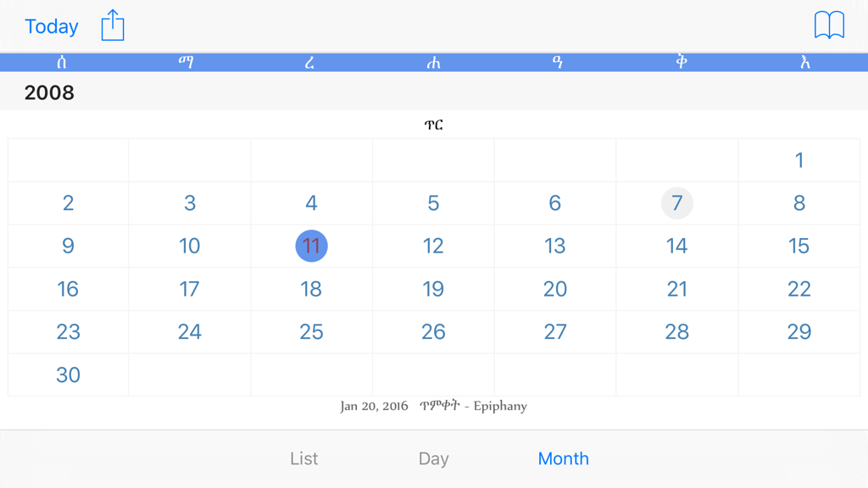Tap the Today button to jump to today
The height and width of the screenshot is (488, 868).
click(x=51, y=26)
